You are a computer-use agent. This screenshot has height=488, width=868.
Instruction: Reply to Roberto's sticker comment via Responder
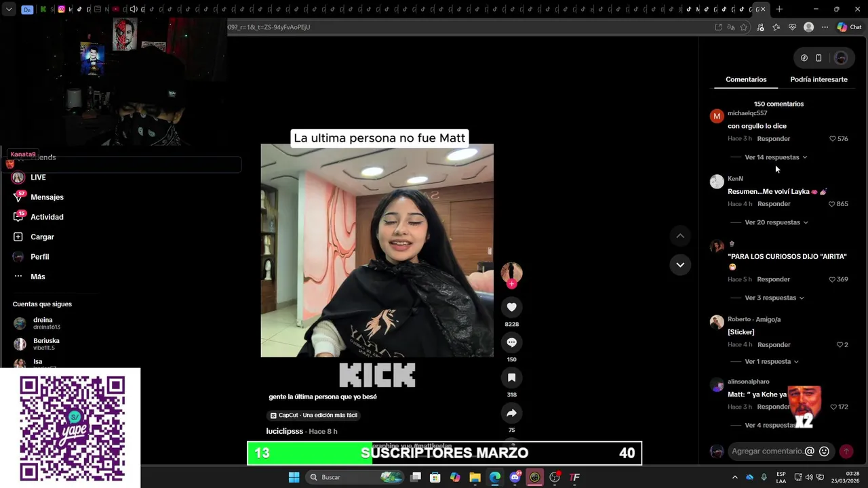(x=774, y=345)
